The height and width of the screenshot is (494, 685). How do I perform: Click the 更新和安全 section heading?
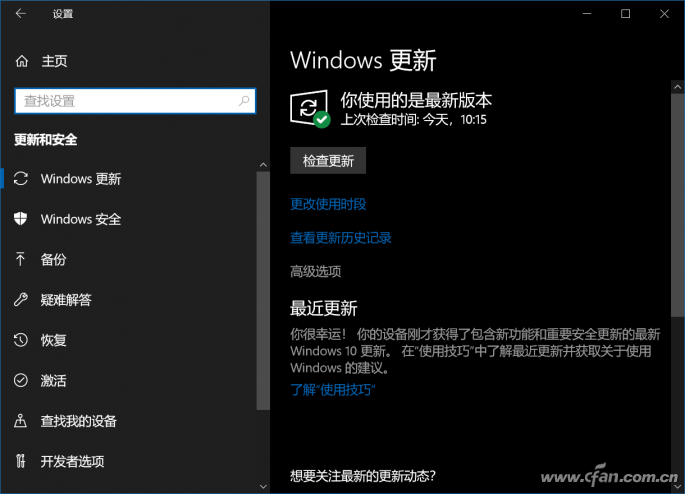coord(45,140)
